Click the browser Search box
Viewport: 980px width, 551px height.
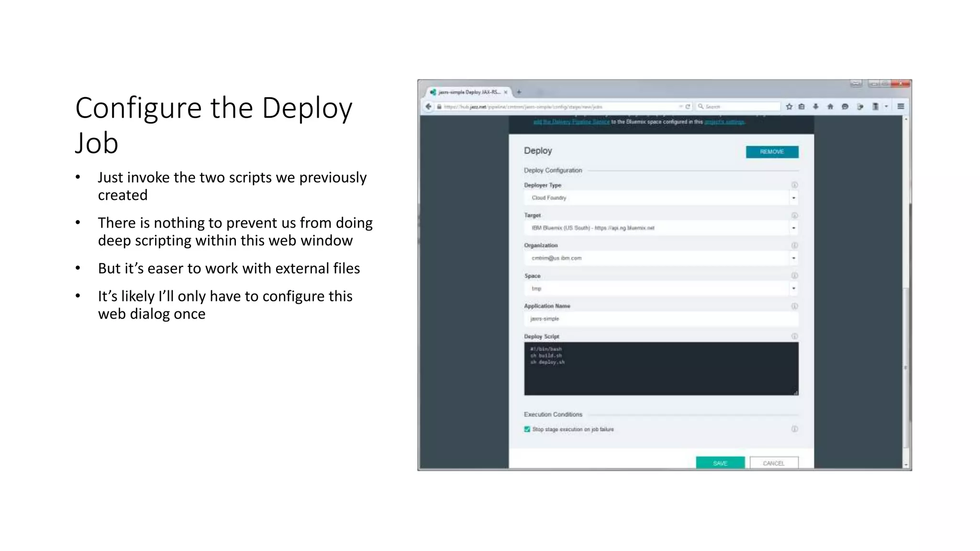click(x=738, y=107)
